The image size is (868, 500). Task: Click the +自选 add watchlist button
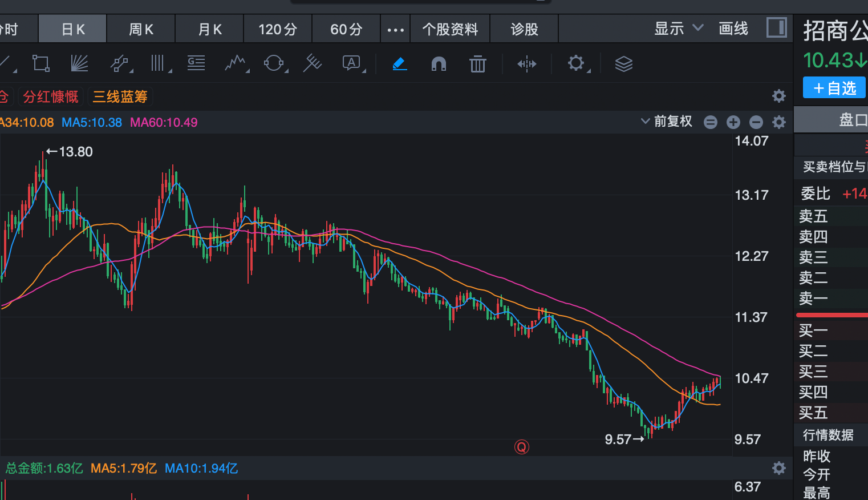[x=834, y=88]
